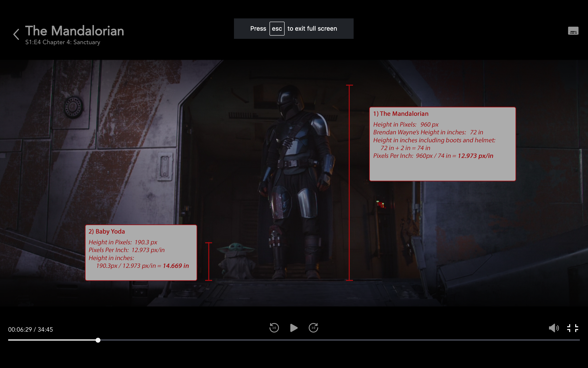
Task: Rewind 10 seconds
Action: 274,328
